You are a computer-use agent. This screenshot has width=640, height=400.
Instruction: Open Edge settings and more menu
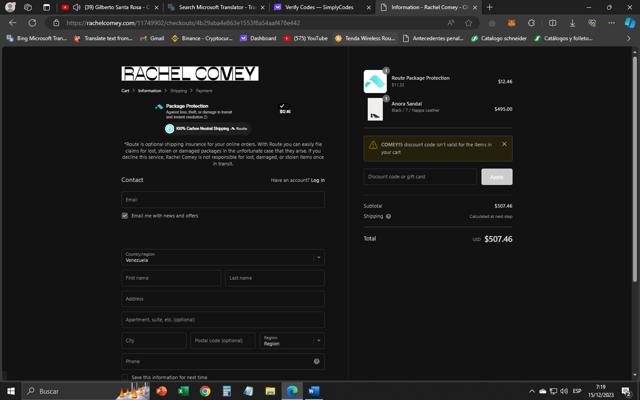click(611, 23)
